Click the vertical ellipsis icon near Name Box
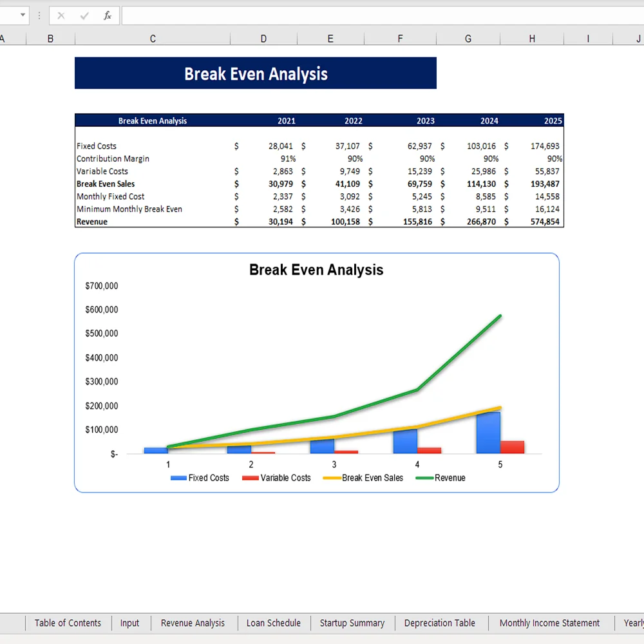Screen dimensions: 644x644 coord(39,15)
